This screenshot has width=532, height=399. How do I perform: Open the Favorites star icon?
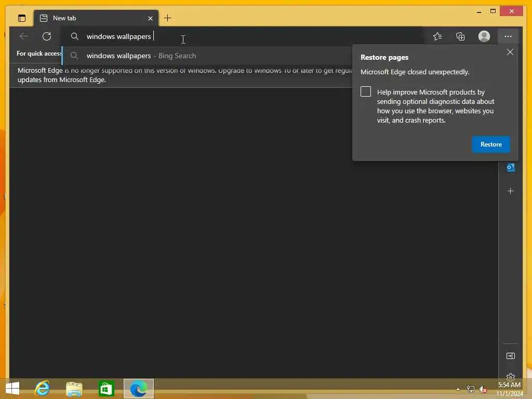(x=437, y=36)
